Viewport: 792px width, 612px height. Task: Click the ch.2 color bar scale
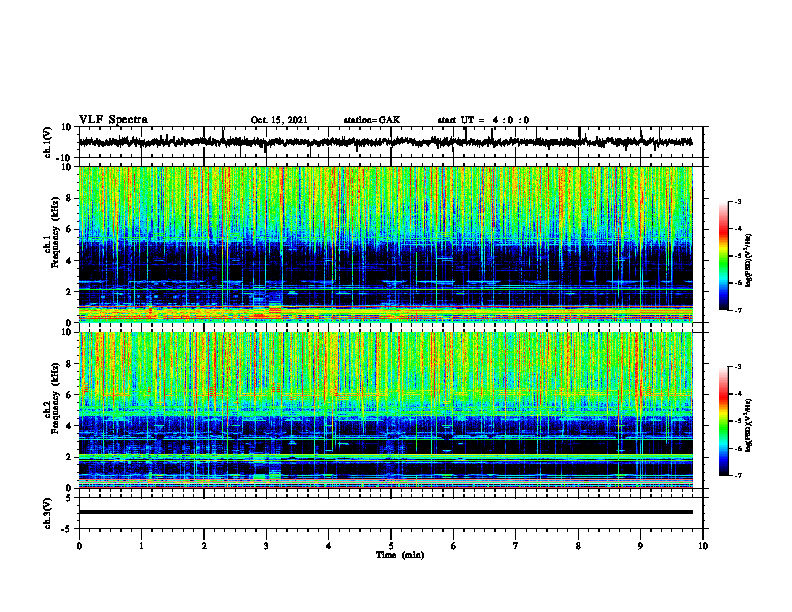(724, 421)
